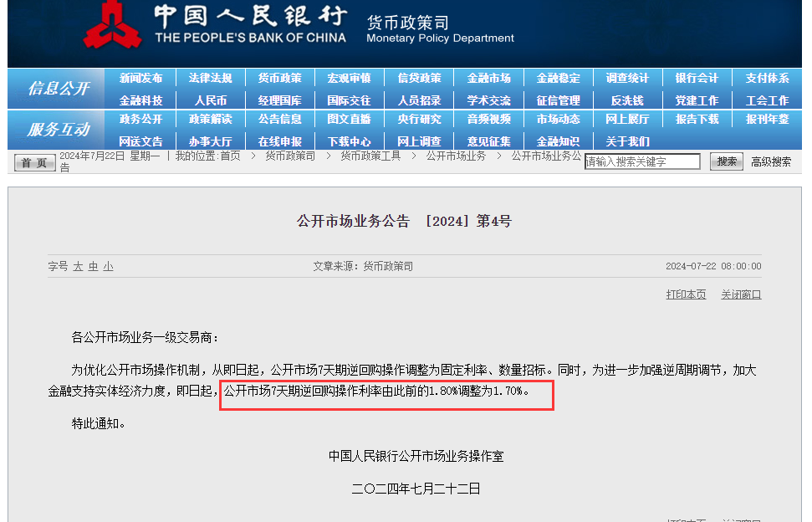Open 货币政策 in navigation bar

[279, 78]
